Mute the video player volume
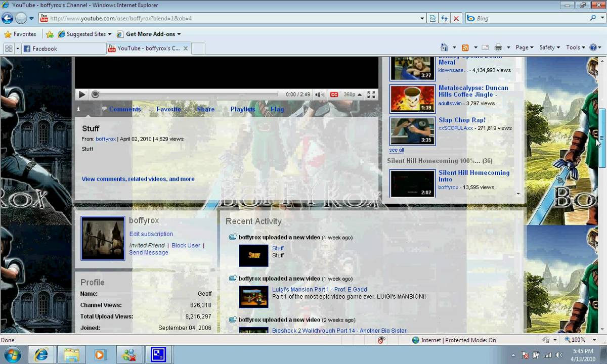Viewport: 607px width, 364px height. pos(320,95)
